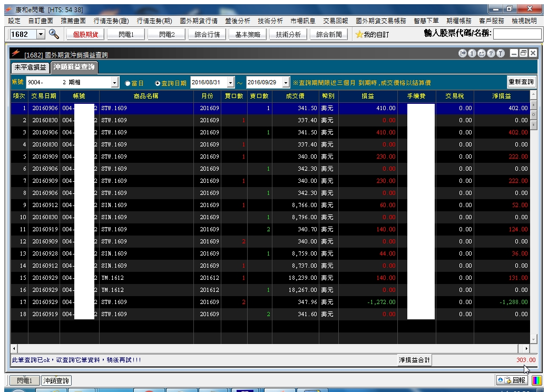Image resolution: width=548 pixels, height=392 pixels.
Task: Switch to the 未平倉損益 tab
Action: pos(31,67)
